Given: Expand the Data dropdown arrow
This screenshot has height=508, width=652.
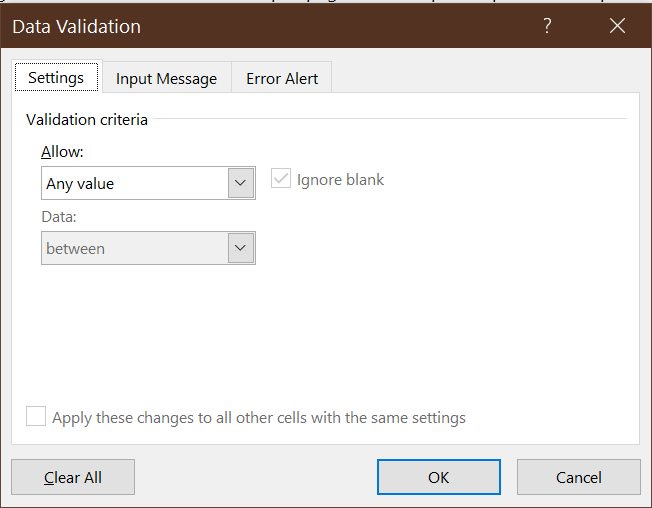Looking at the screenshot, I should tap(241, 248).
